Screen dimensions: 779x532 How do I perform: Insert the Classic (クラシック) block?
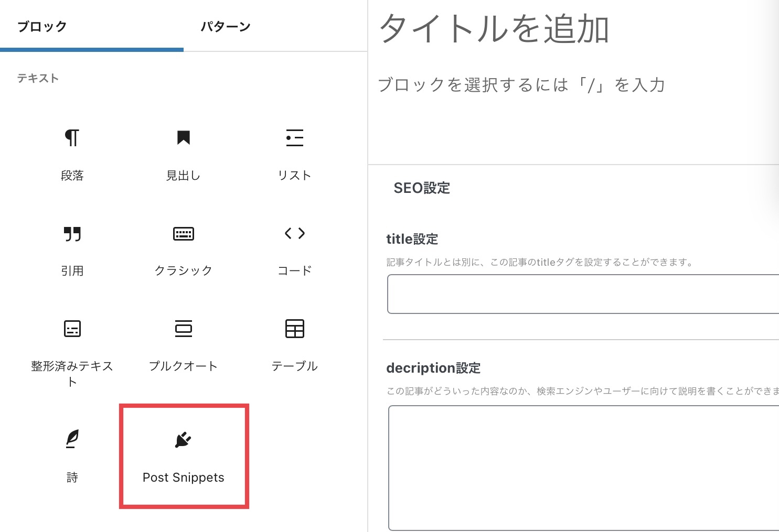click(183, 249)
